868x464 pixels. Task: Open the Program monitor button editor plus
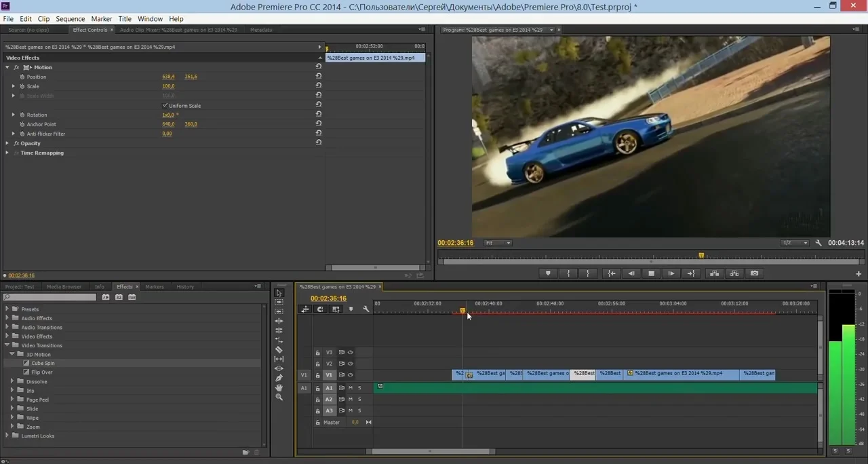tap(859, 274)
